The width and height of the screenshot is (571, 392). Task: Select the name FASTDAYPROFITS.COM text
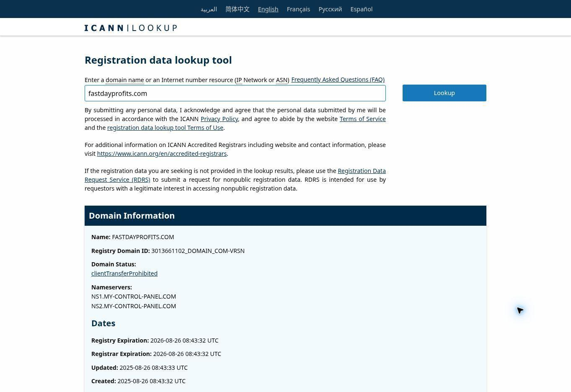point(143,237)
